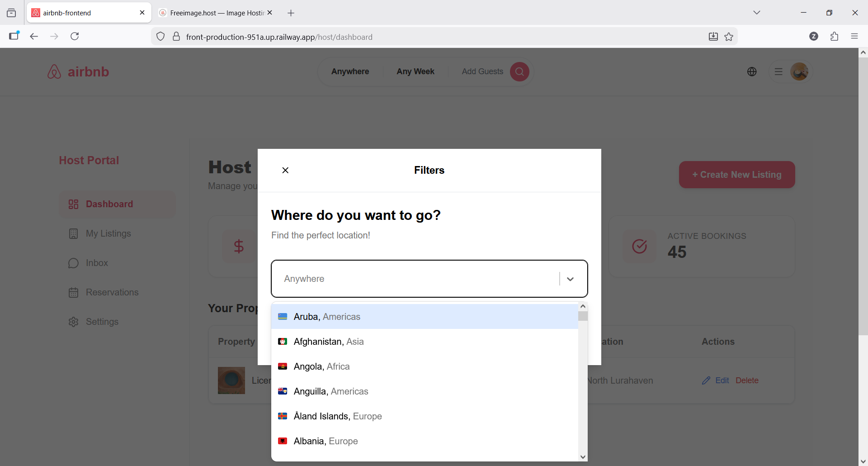Select Aruba, Americas option
This screenshot has height=466, width=868.
tap(425, 317)
